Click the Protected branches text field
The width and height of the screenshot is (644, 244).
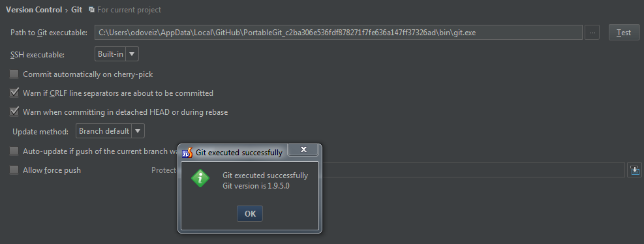472,170
